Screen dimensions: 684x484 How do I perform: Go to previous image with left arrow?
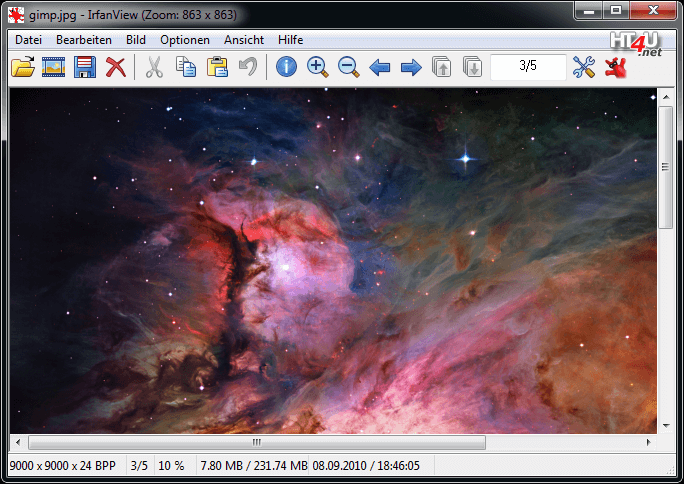380,68
